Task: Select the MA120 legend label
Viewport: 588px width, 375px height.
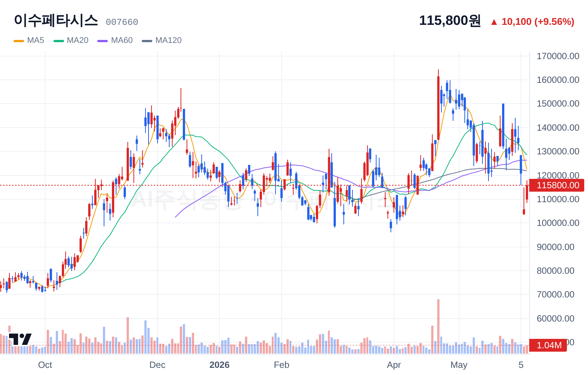Action: pyautogui.click(x=168, y=40)
